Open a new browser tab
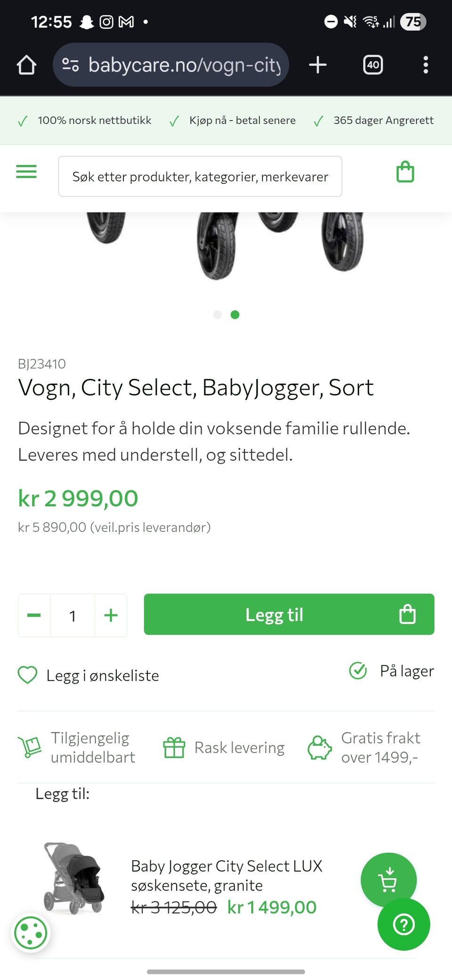This screenshot has height=980, width=452. click(x=318, y=65)
